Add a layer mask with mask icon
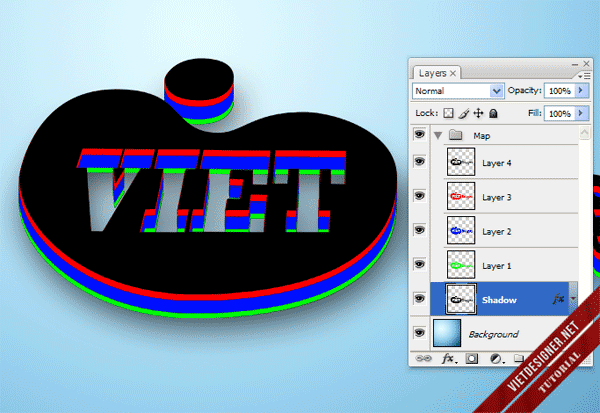 pos(471,359)
